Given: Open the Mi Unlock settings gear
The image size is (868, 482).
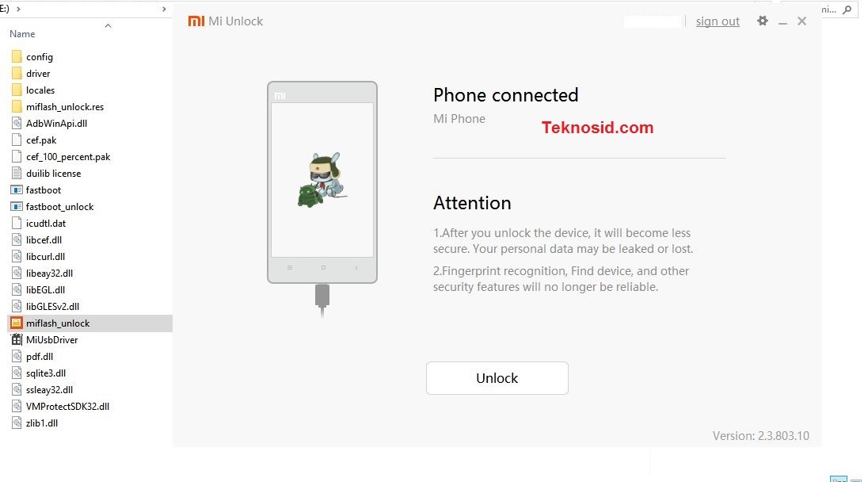Looking at the screenshot, I should click(762, 21).
